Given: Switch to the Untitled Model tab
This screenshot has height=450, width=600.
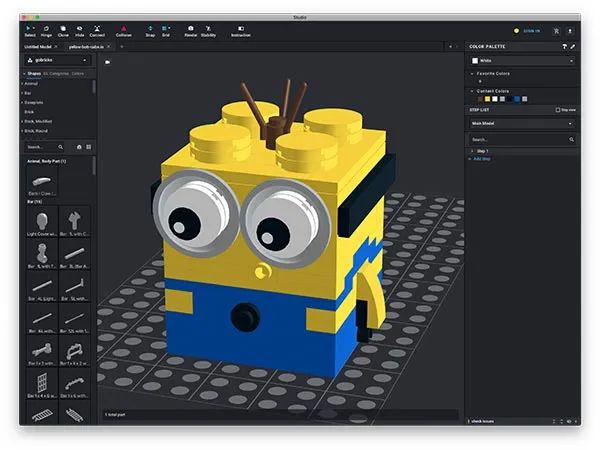Looking at the screenshot, I should coord(38,47).
